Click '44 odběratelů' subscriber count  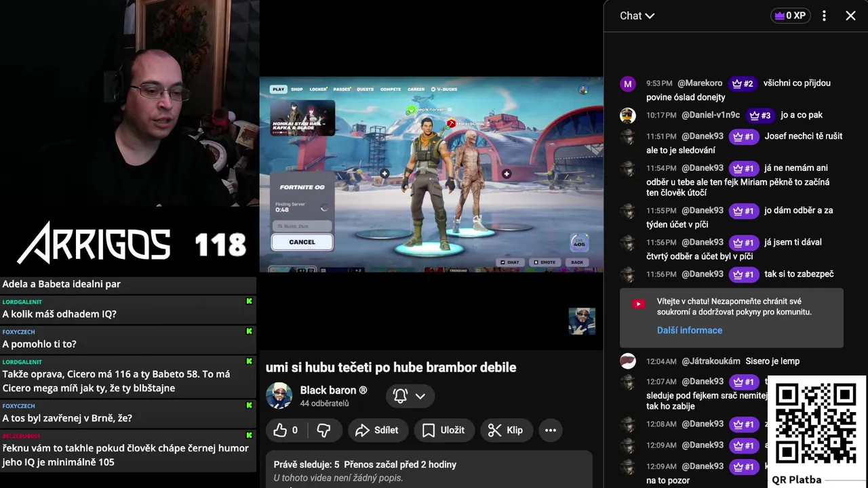coord(324,403)
